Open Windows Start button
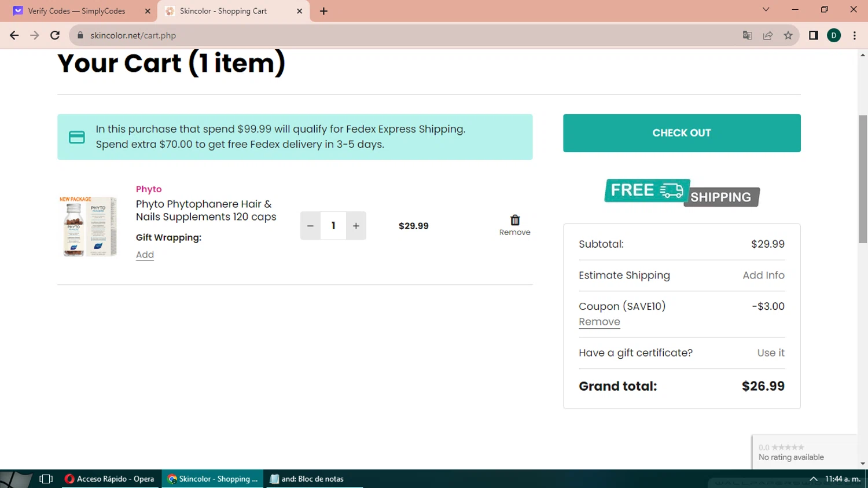The width and height of the screenshot is (868, 488). (16, 479)
